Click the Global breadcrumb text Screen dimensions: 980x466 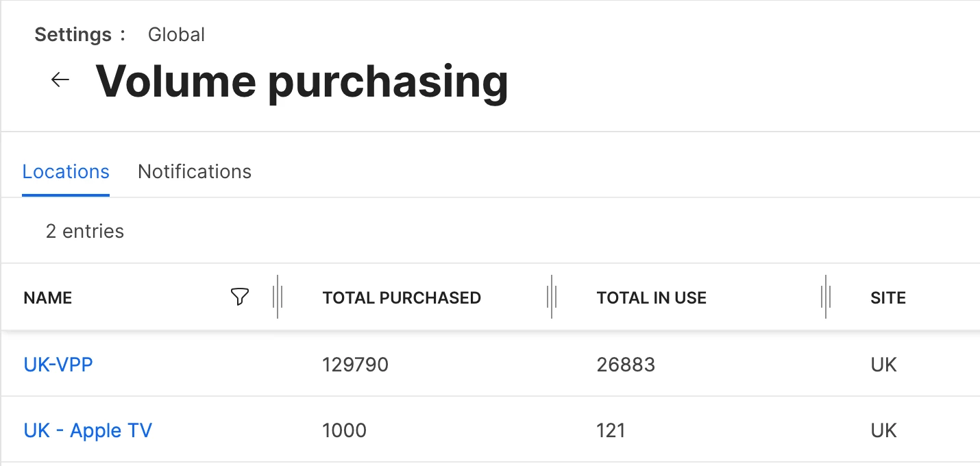(x=176, y=34)
